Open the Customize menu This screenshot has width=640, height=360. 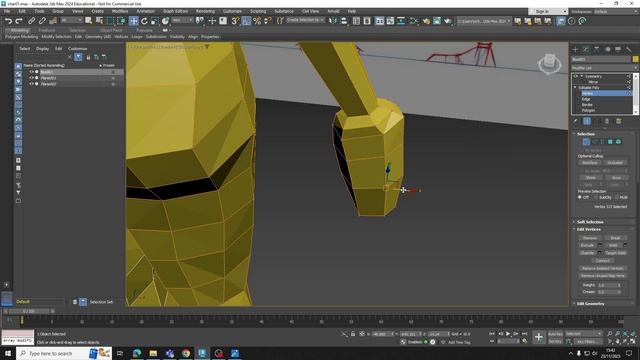click(x=232, y=11)
